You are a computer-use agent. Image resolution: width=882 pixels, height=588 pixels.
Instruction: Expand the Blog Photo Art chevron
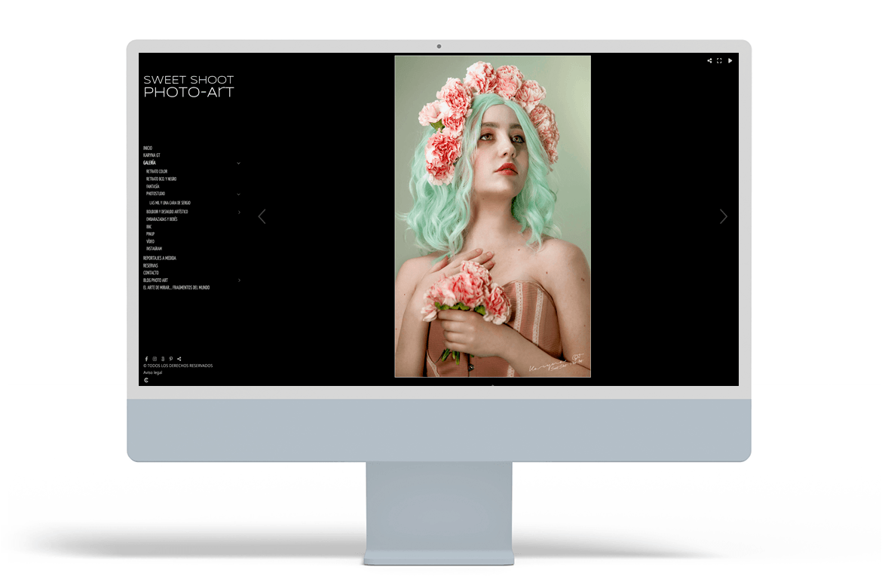tap(239, 280)
